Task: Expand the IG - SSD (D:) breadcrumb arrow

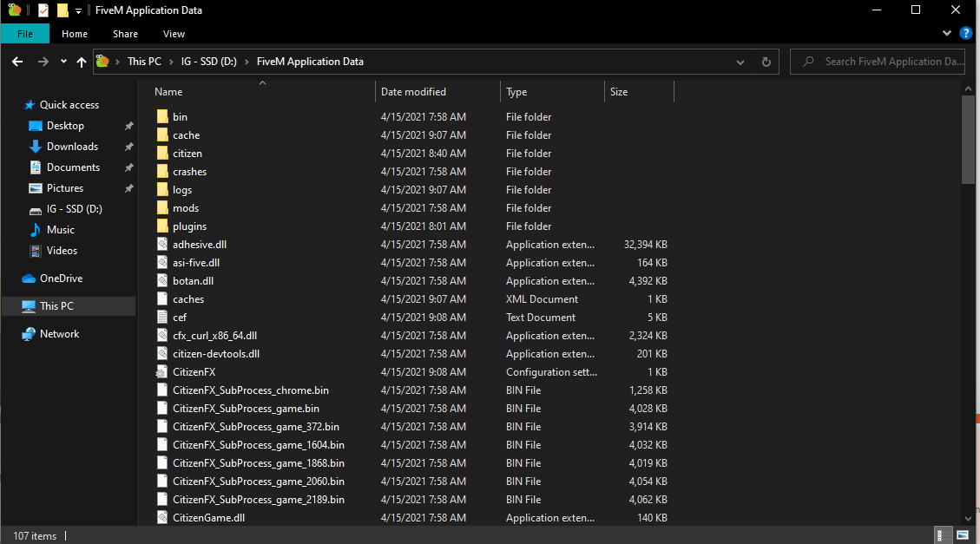Action: point(247,62)
